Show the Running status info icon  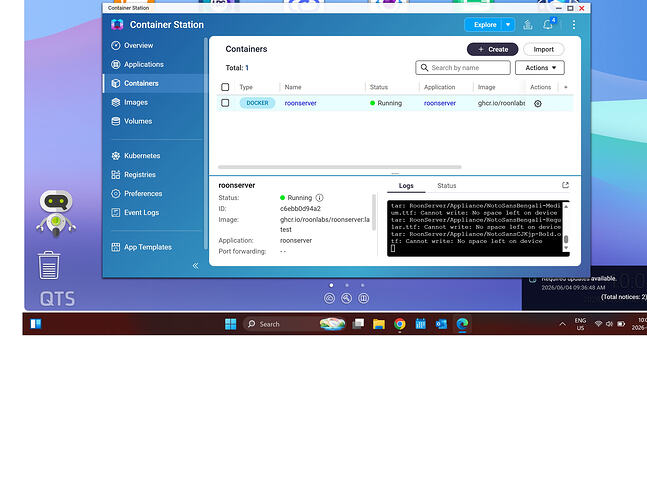(x=319, y=198)
